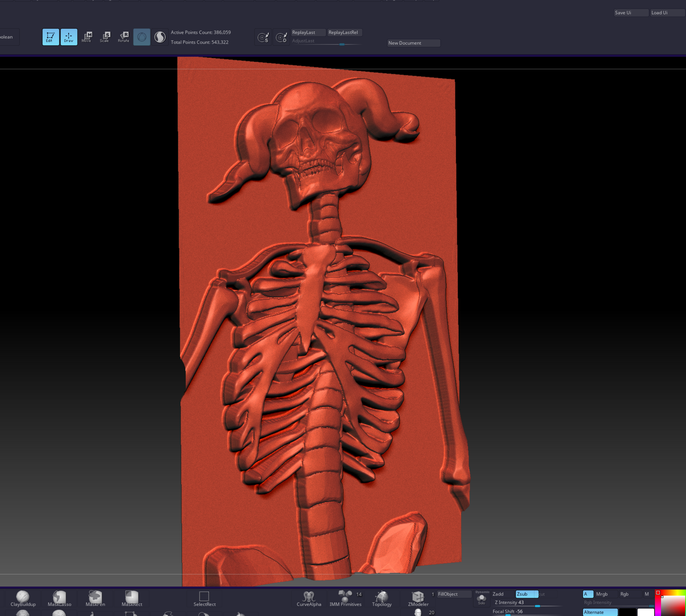This screenshot has height=616, width=686.
Task: Toggle Draw mode button
Action: [x=69, y=37]
